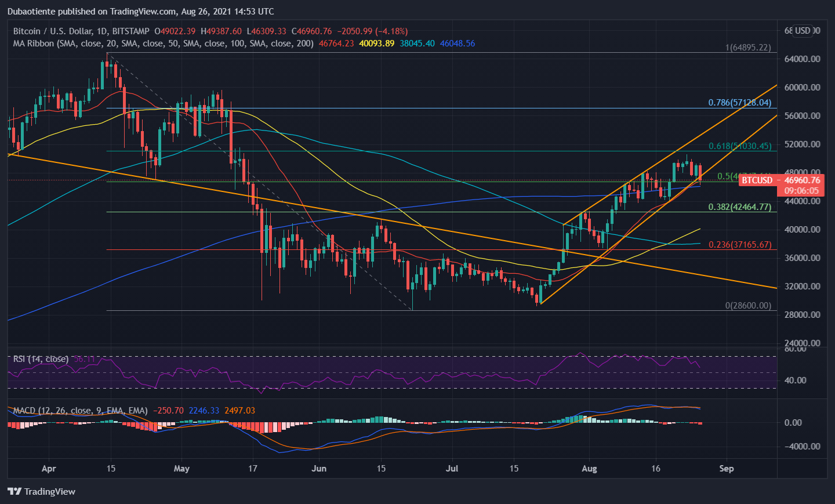Click the 64000.00 price axis label
The image size is (835, 504).
click(803, 59)
